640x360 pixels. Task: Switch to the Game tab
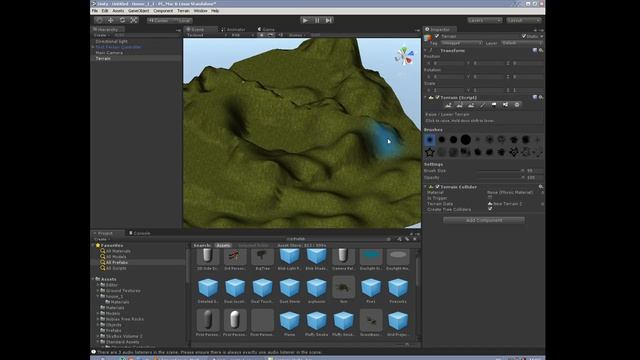[267, 29]
